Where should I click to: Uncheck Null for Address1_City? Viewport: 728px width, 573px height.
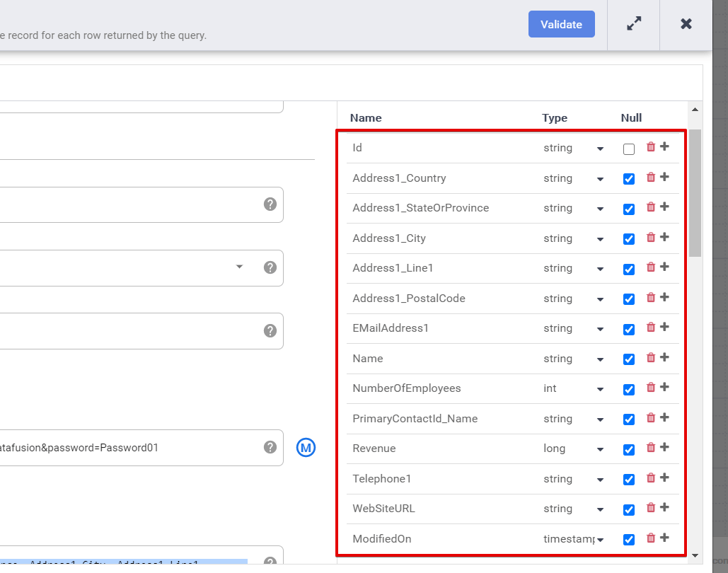(x=629, y=238)
